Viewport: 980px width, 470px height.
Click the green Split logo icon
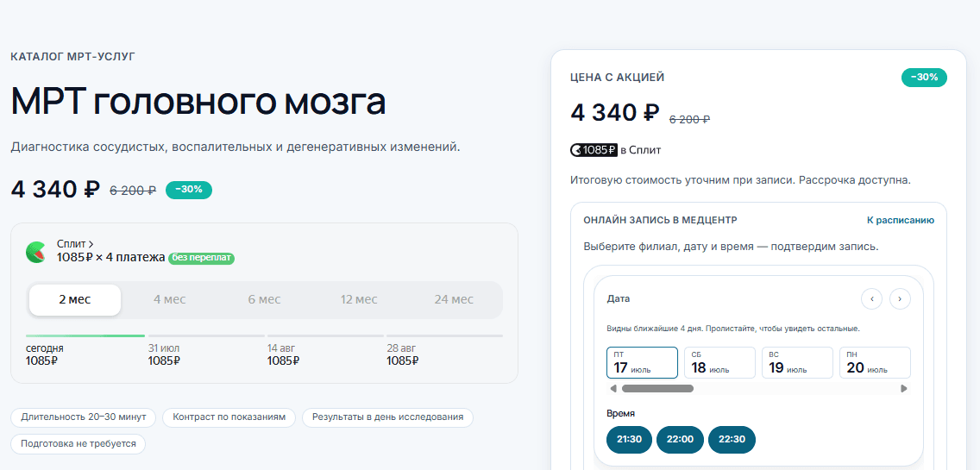coord(35,252)
